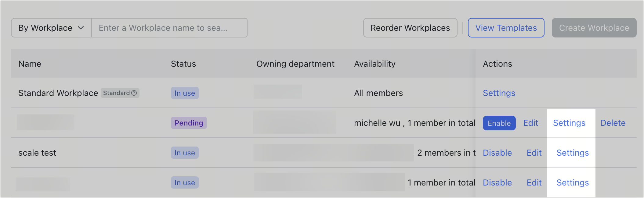
Task: Open Settings for the Pending workplace
Action: (569, 123)
